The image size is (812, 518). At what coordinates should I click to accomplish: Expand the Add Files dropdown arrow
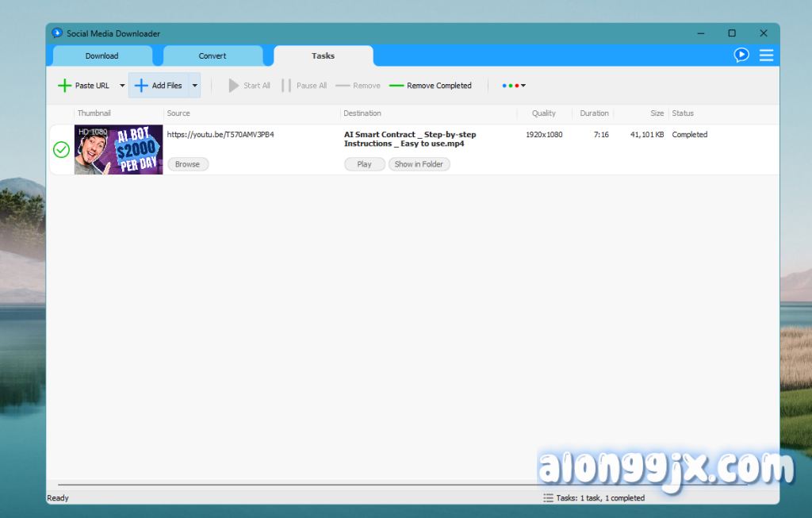tap(194, 86)
